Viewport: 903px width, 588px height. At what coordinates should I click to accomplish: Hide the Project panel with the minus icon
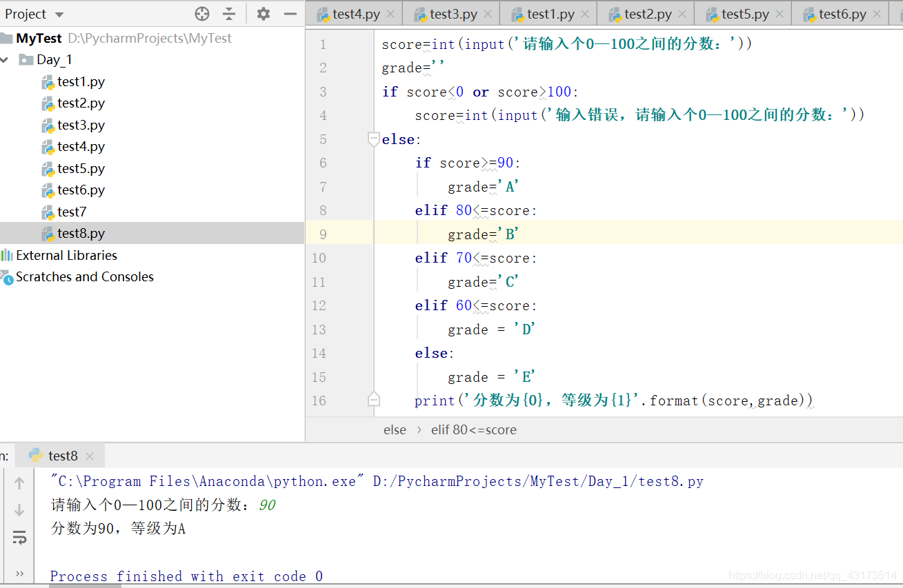coord(290,14)
